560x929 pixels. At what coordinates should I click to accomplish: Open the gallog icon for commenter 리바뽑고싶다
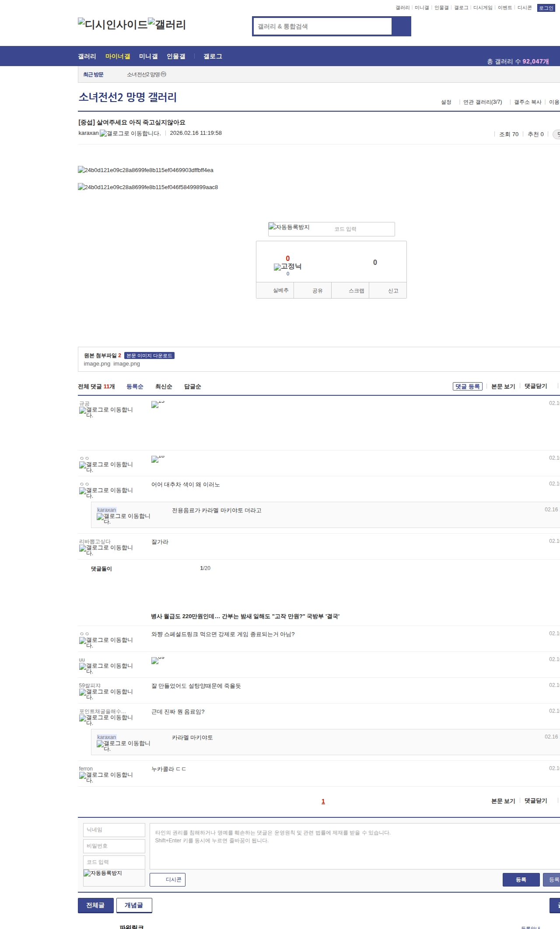pyautogui.click(x=106, y=550)
